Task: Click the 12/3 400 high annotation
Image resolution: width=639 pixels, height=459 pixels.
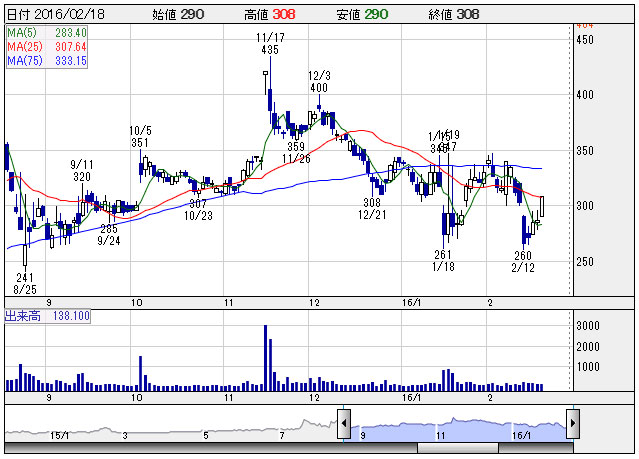Action: tap(319, 82)
